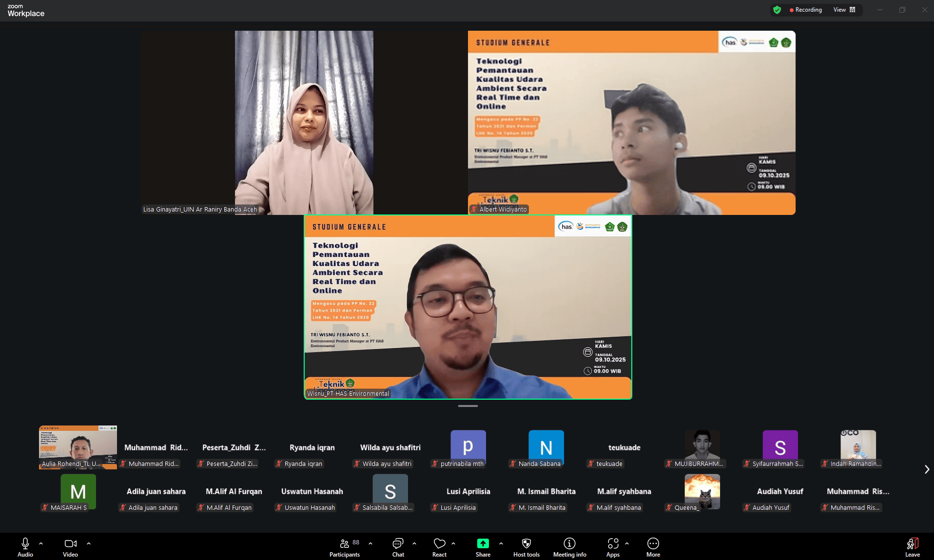This screenshot has width=934, height=560.
Task: Expand the Participants options arrow
Action: click(x=370, y=543)
